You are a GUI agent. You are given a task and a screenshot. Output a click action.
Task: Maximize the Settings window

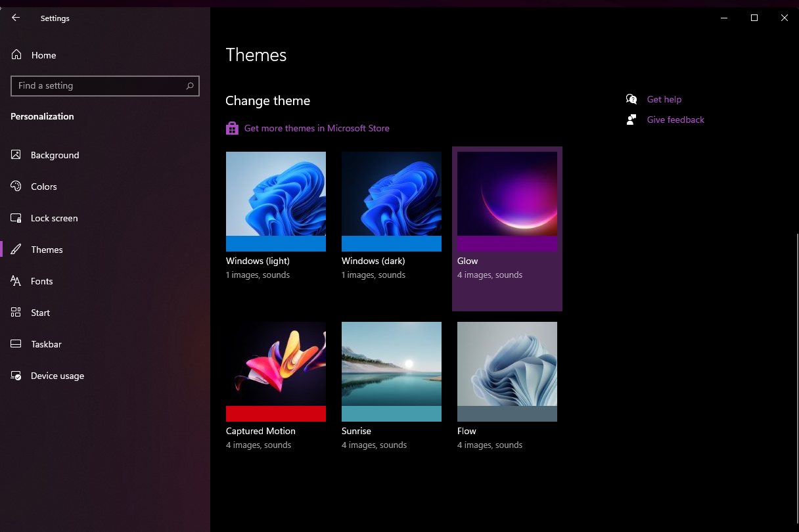(754, 18)
